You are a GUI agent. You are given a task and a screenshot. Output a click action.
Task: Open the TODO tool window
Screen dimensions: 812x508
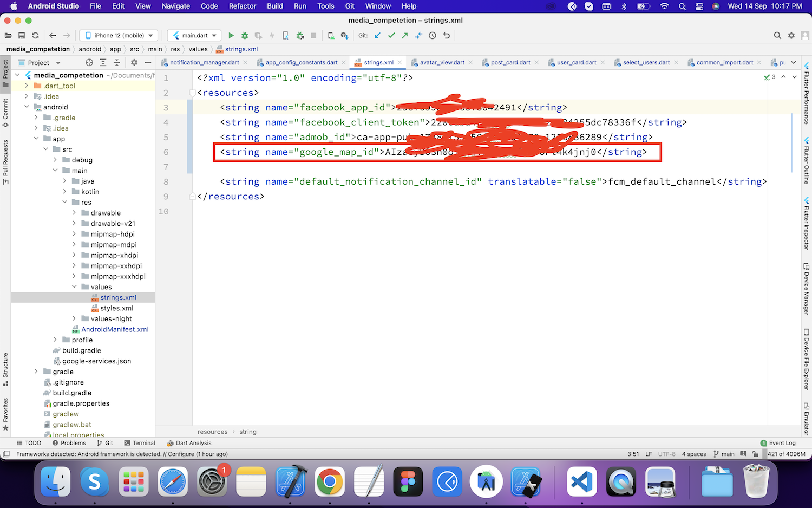[29, 443]
